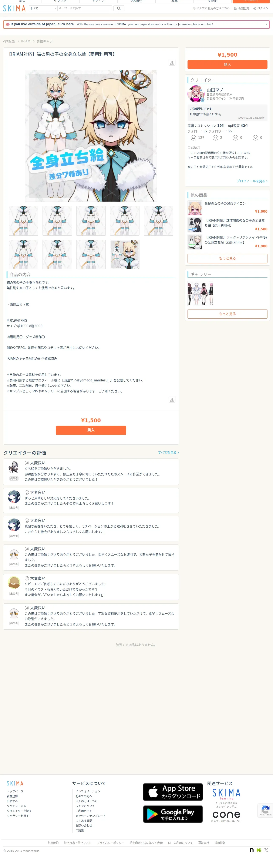Click the good smiley rating with count 2

click(215, 138)
